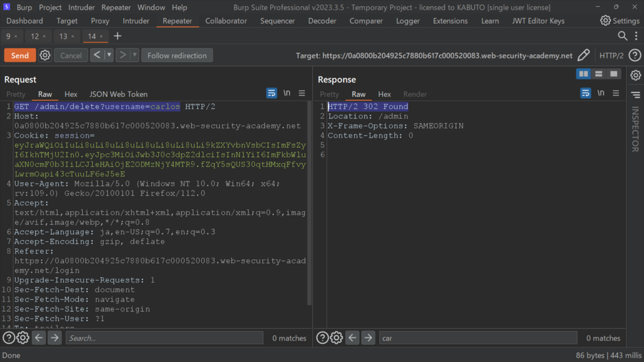Close Repeater tab 14
Image resolution: width=644 pixels, height=362 pixels.
tap(101, 36)
